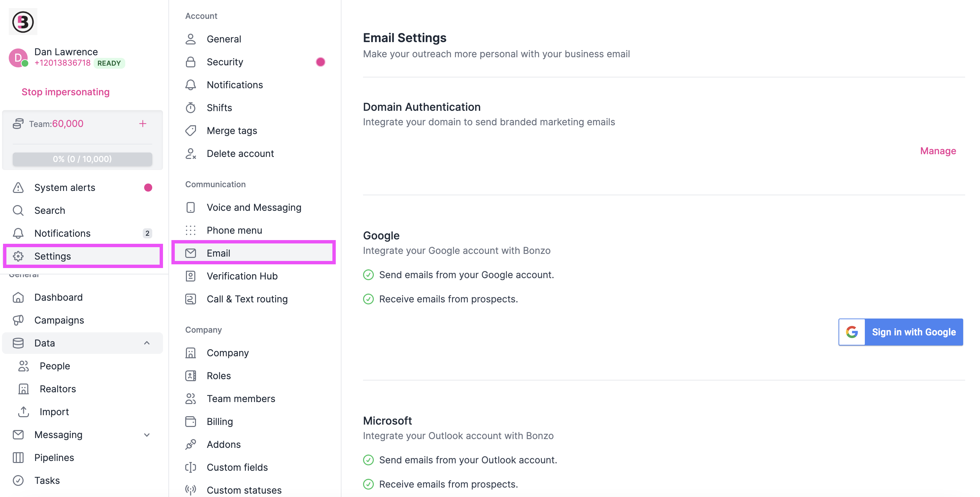
Task: Switch to the Email settings tab
Action: pyautogui.click(x=218, y=253)
